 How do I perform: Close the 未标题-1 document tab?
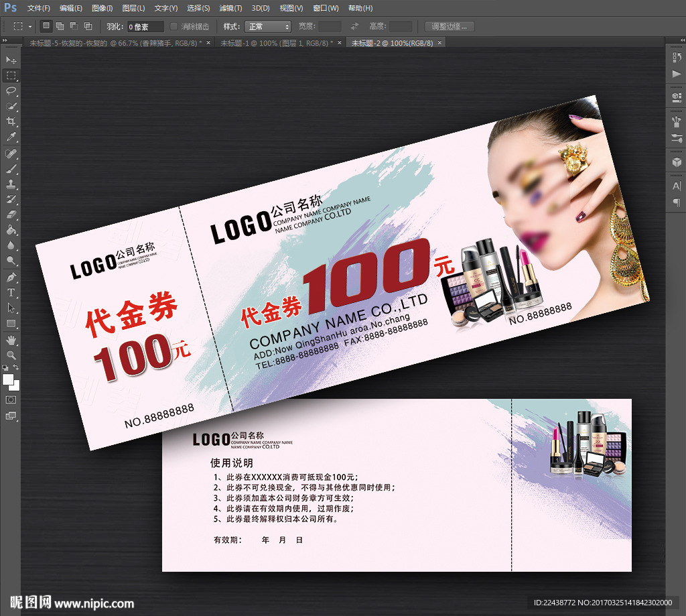340,42
